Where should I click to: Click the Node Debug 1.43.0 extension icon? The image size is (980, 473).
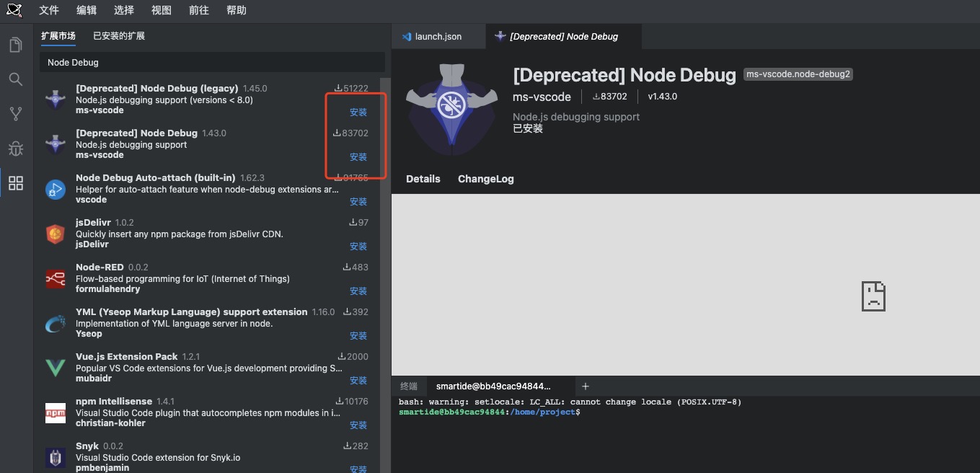pyautogui.click(x=56, y=144)
